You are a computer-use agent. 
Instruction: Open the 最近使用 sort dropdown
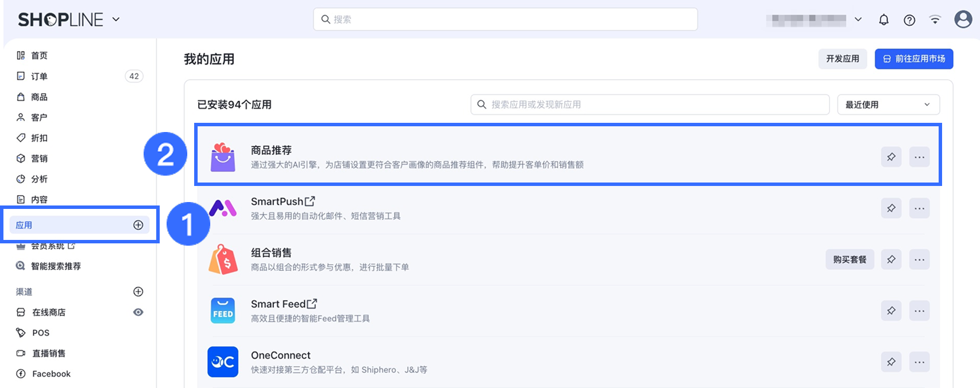pos(889,104)
